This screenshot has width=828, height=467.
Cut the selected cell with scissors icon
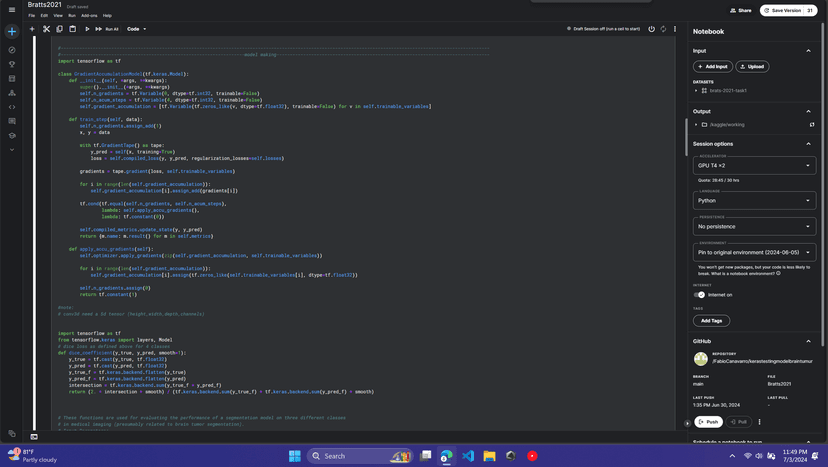(x=46, y=29)
